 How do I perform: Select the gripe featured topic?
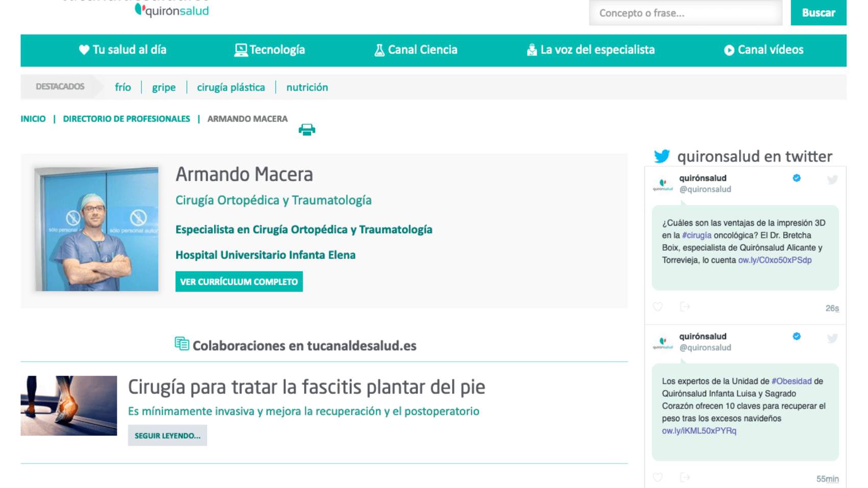pos(164,87)
